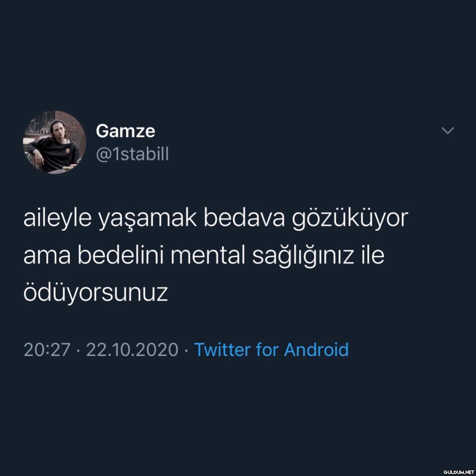Click the word ama starting the second line
Viewport: 476px width, 476px height.
[47, 257]
